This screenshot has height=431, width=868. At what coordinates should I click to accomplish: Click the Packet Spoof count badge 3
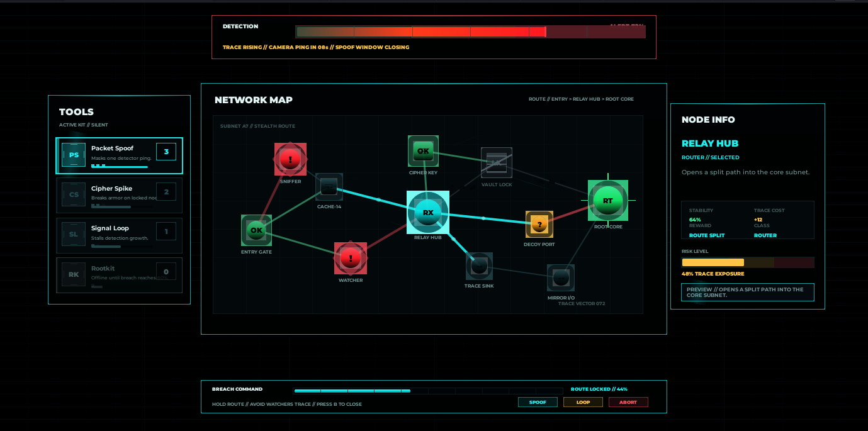pyautogui.click(x=166, y=152)
